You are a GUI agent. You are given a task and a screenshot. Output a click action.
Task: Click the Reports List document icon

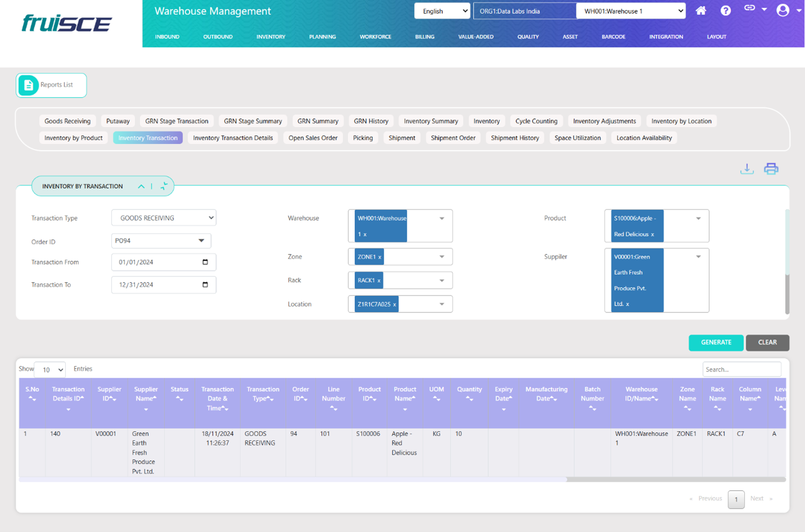coord(28,85)
